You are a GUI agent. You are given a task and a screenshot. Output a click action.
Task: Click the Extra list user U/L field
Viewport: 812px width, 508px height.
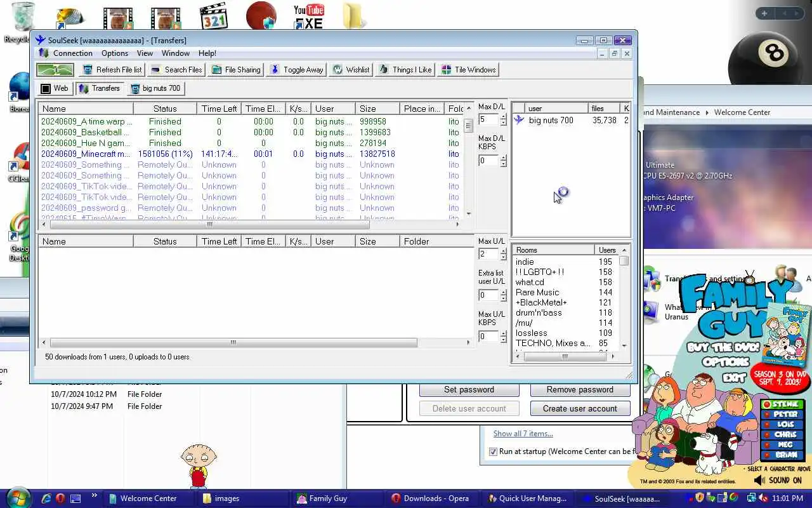coord(488,295)
